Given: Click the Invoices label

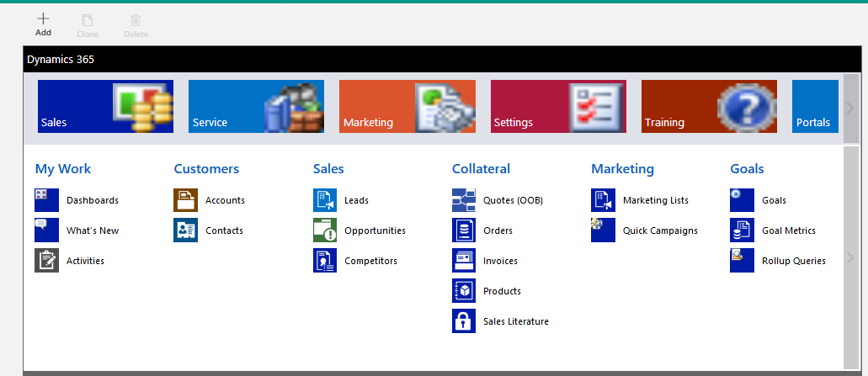Looking at the screenshot, I should pyautogui.click(x=500, y=261).
